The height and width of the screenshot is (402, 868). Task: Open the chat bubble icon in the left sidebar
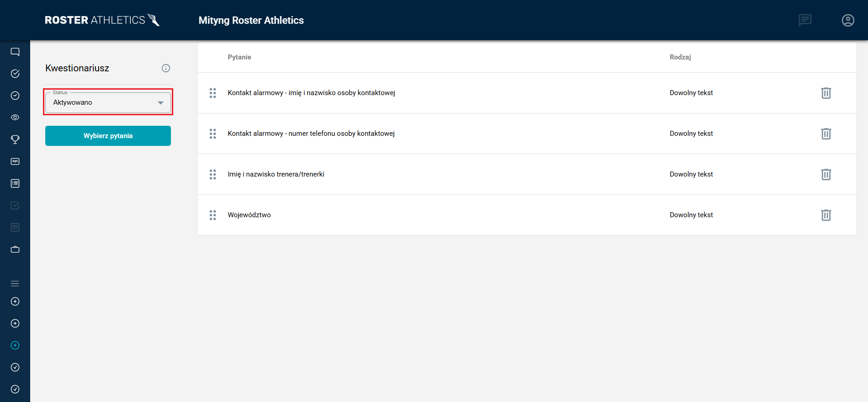coord(15,52)
